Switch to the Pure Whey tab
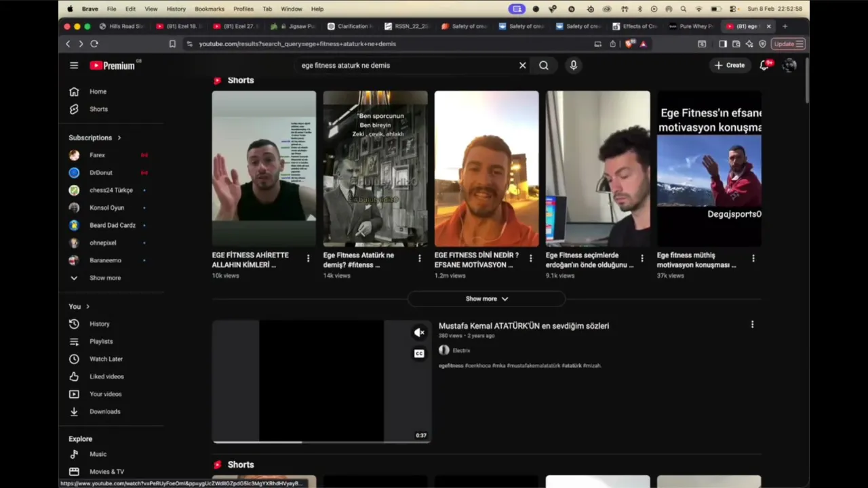Viewport: 868px width, 488px height. click(692, 26)
